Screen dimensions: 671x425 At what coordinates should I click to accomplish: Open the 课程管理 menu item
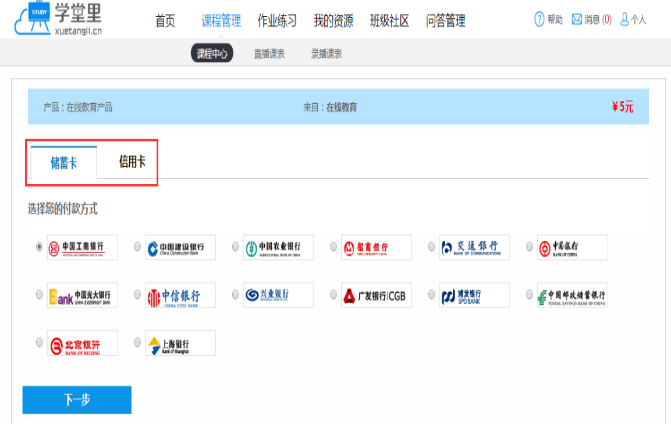(221, 21)
